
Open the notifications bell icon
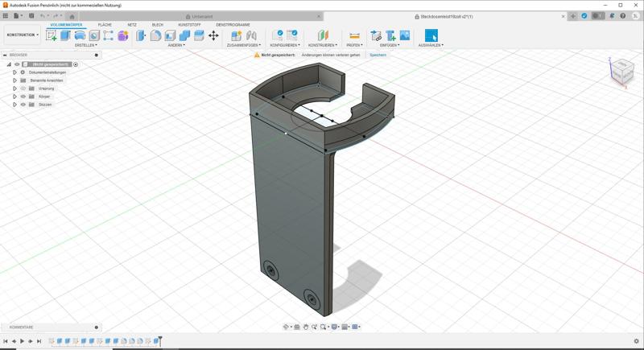611,16
